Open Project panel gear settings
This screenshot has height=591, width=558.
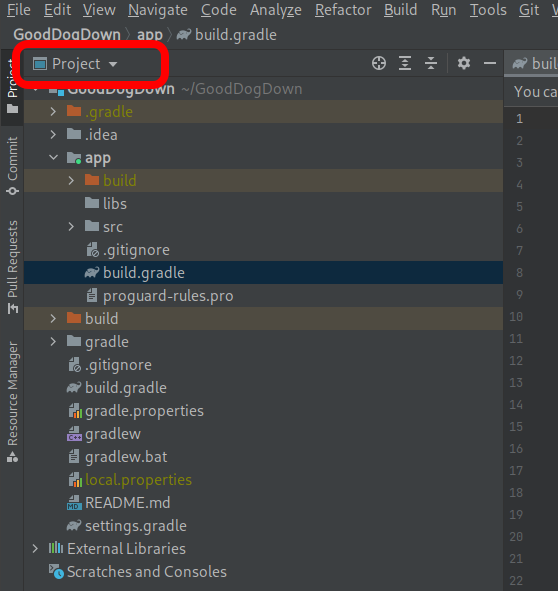[x=464, y=63]
